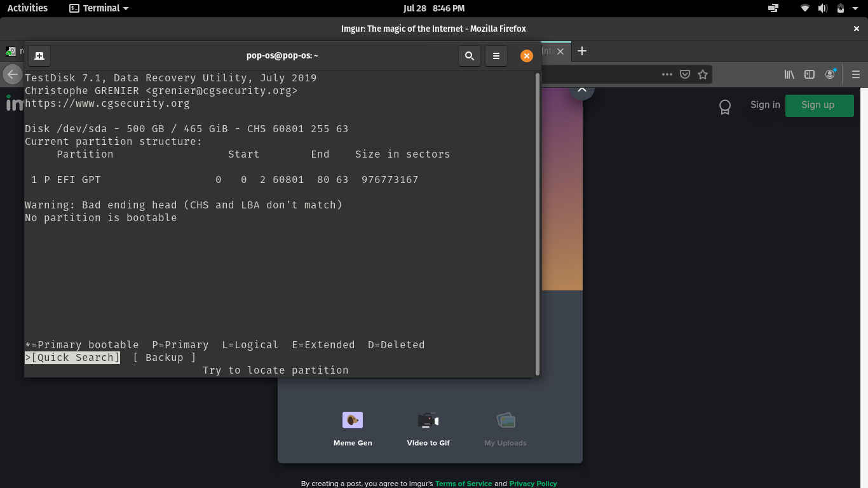Close the Imgur upload dialog with the round X
The height and width of the screenshot is (488, 868).
click(x=581, y=91)
